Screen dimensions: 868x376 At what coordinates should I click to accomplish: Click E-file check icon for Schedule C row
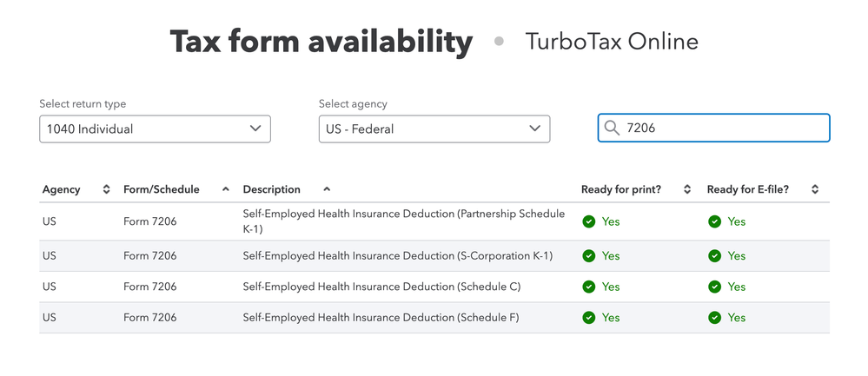[715, 287]
